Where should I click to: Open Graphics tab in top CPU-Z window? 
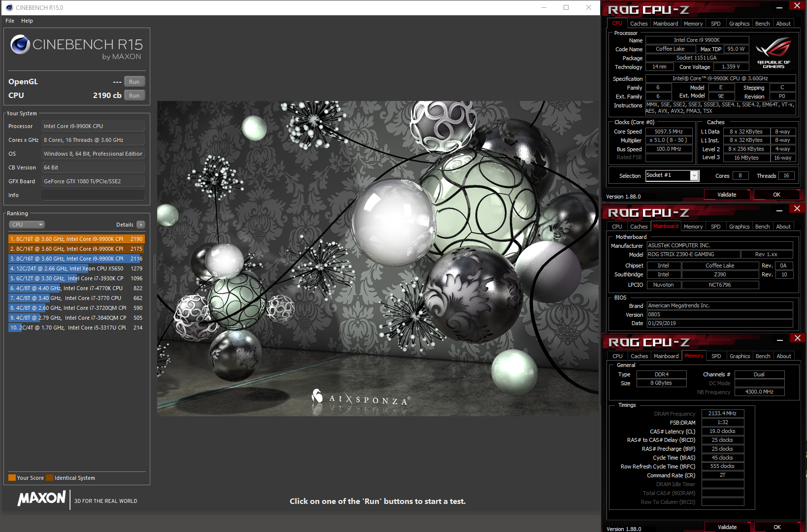[x=739, y=24]
